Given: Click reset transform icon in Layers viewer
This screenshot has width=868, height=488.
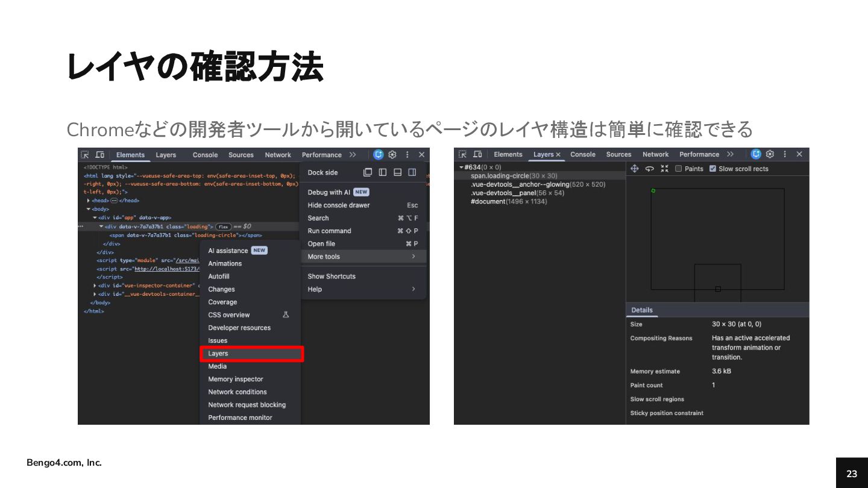Looking at the screenshot, I should 664,169.
